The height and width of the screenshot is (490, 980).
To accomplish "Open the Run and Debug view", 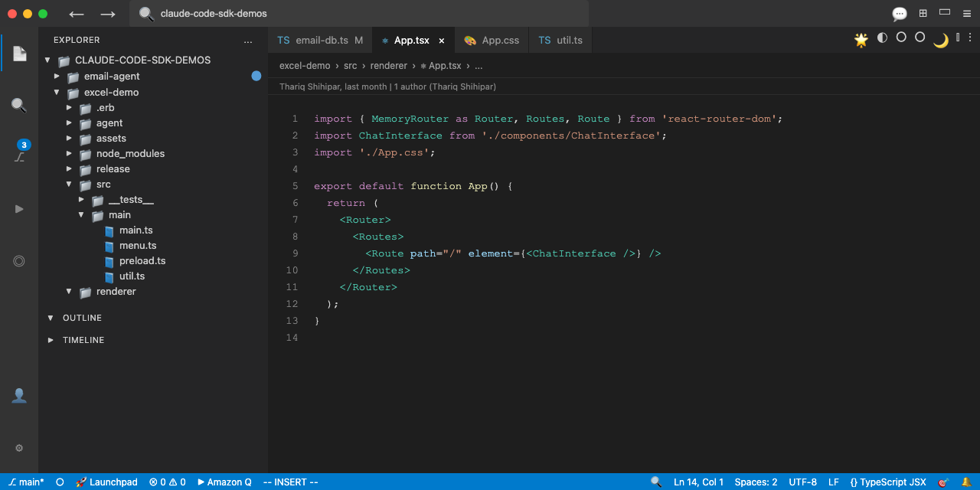I will tap(19, 208).
